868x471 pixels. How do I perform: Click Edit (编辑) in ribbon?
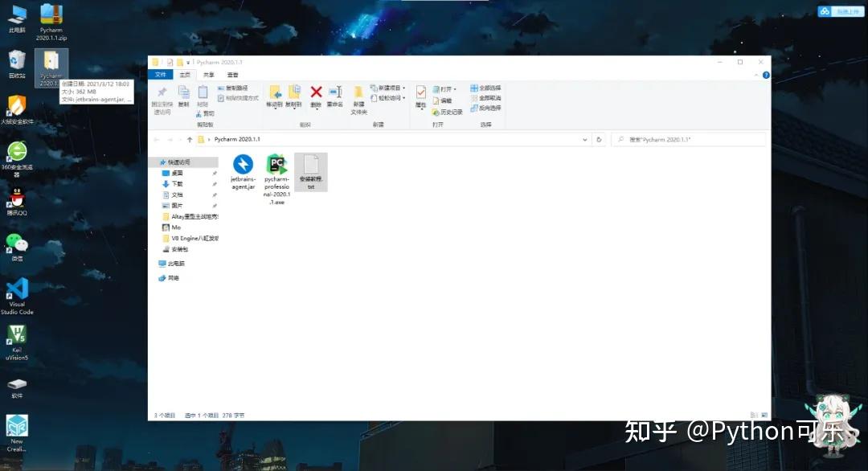point(442,100)
